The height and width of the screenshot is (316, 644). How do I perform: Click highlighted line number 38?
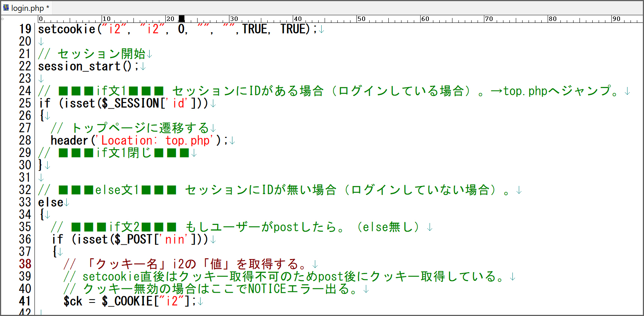[x=25, y=264]
